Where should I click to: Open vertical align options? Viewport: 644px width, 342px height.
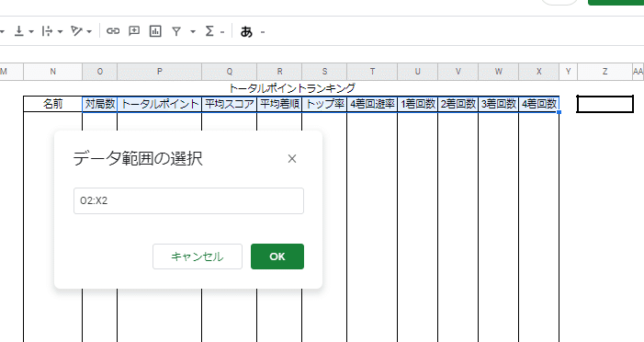click(19, 31)
